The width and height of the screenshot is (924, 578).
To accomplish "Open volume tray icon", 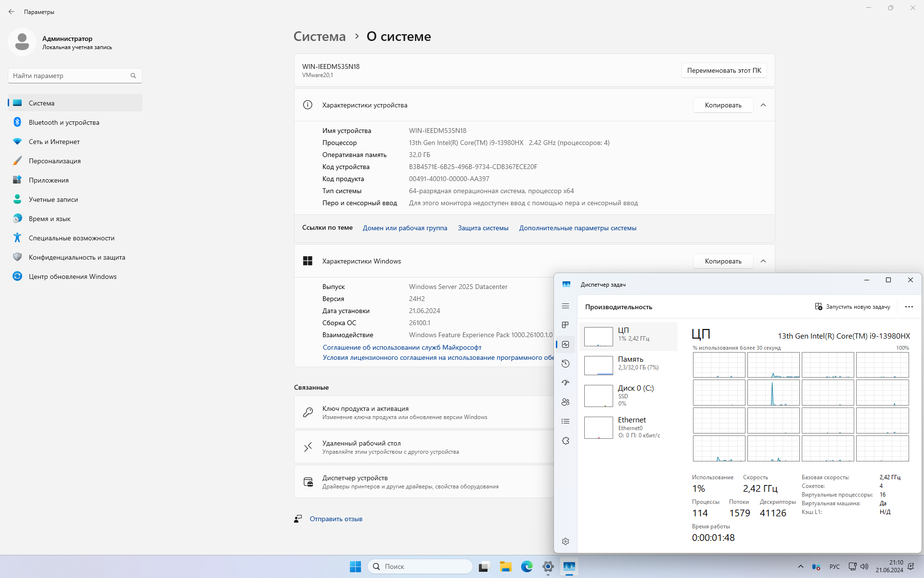I will coord(864,566).
